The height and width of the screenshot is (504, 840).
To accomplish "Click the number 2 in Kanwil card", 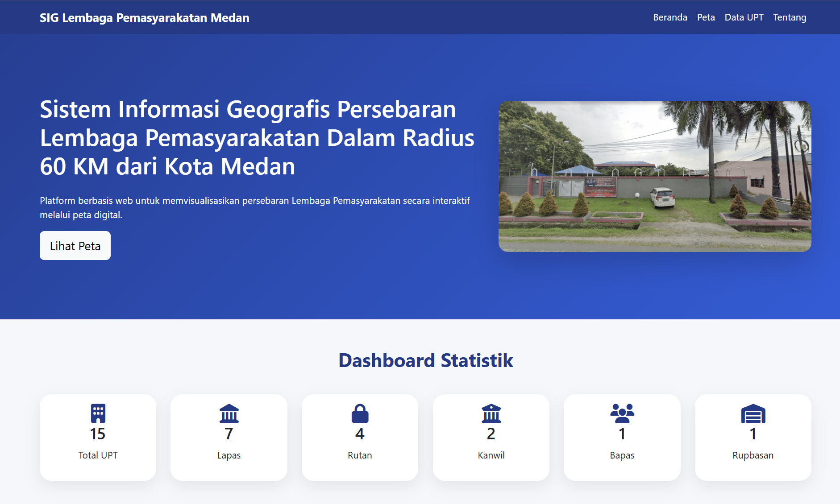I will click(491, 434).
